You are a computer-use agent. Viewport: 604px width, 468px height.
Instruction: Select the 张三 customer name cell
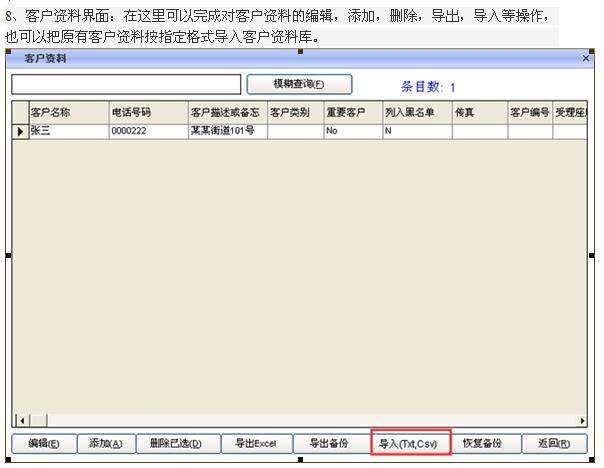click(69, 131)
